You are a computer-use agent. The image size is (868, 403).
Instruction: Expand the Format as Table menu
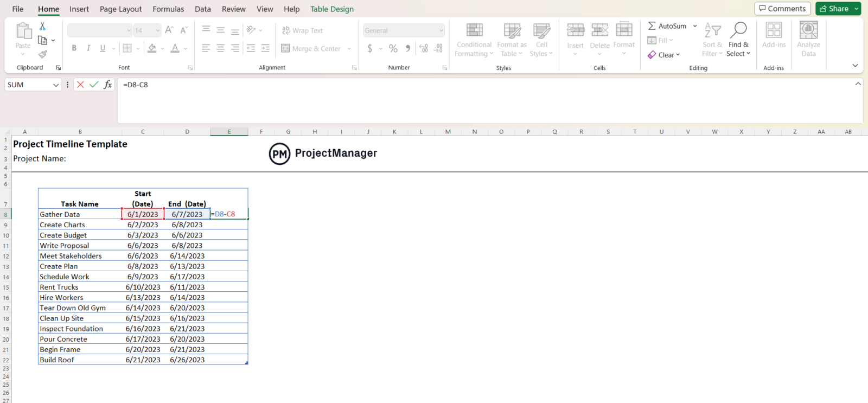coord(512,39)
